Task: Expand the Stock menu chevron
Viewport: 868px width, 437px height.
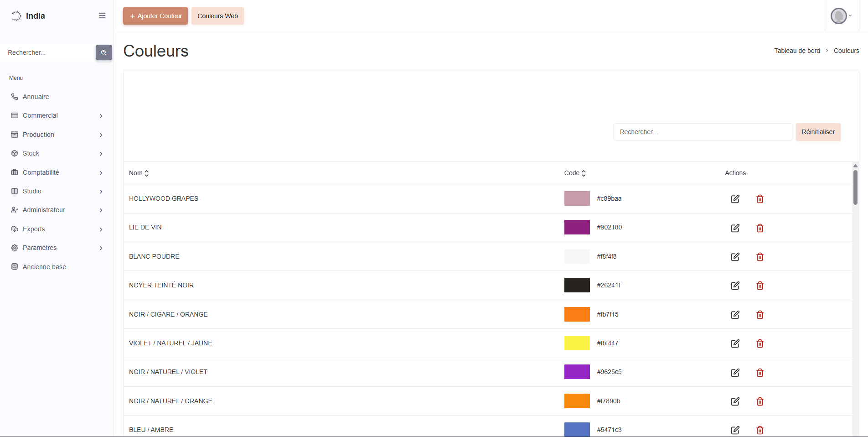Action: pyautogui.click(x=101, y=154)
